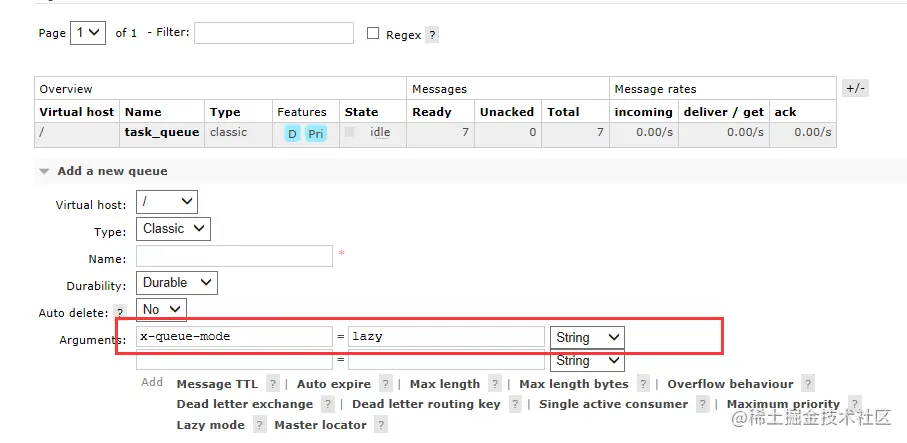Image resolution: width=907 pixels, height=443 pixels.
Task: Click the Lazy mode argument shortcut
Action: point(211,425)
